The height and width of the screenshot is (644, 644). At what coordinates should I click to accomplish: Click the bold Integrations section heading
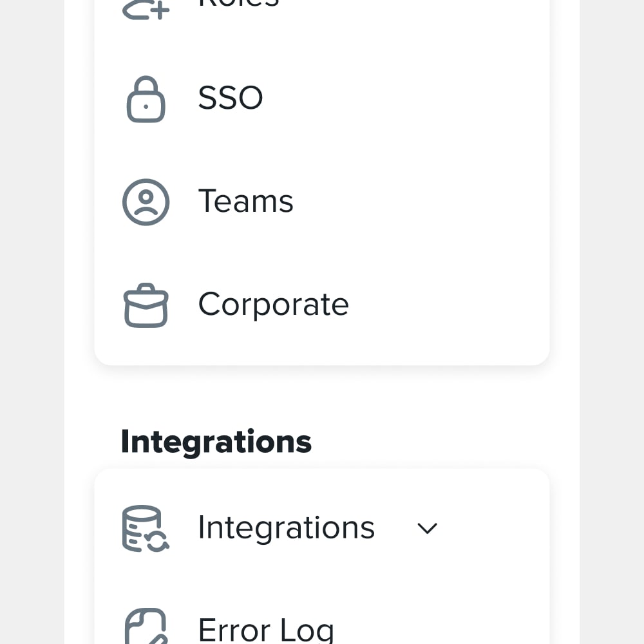coord(216,442)
